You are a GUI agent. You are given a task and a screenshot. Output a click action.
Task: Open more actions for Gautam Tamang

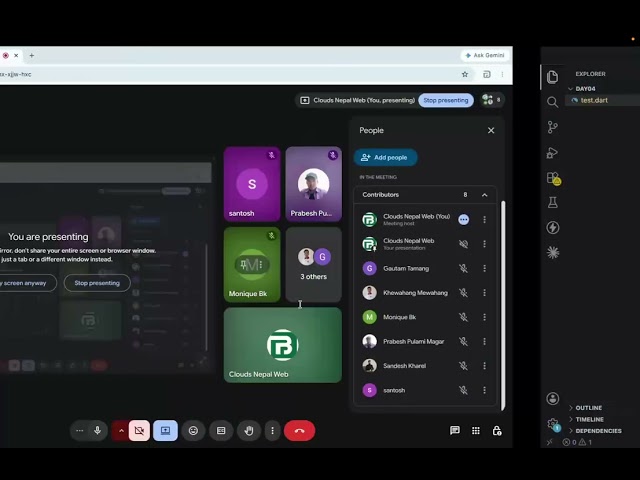(484, 268)
